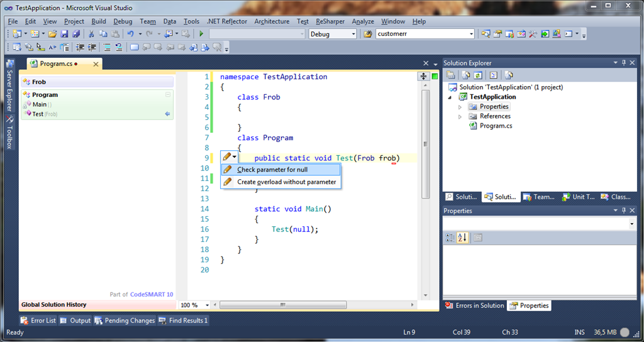The height and width of the screenshot is (342, 644).
Task: Click View Code icon in Solution Explorer
Action: tap(494, 75)
